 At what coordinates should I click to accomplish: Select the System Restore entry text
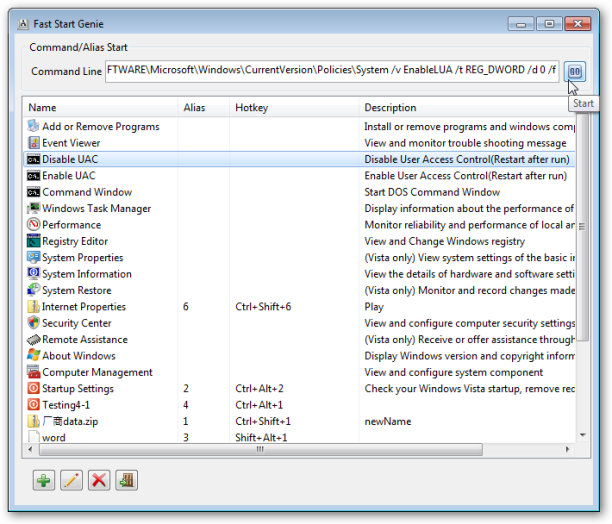point(76,291)
